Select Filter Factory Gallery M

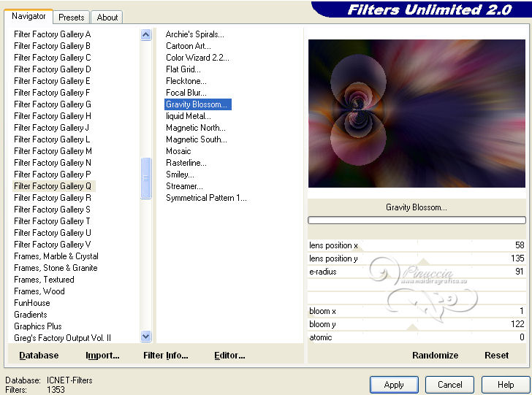[x=53, y=151]
